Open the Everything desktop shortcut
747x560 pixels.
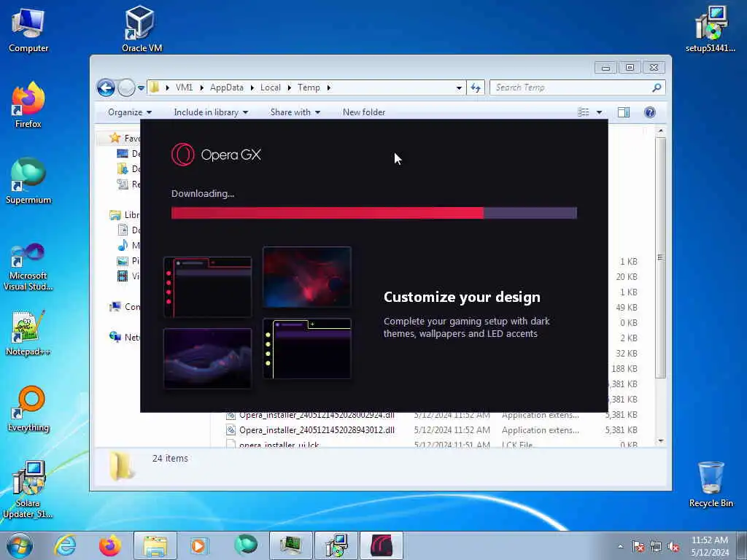tap(28, 408)
